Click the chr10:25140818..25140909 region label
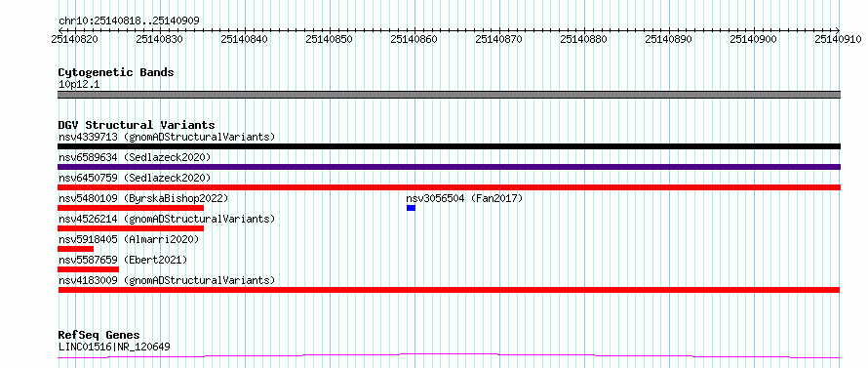 click(129, 20)
